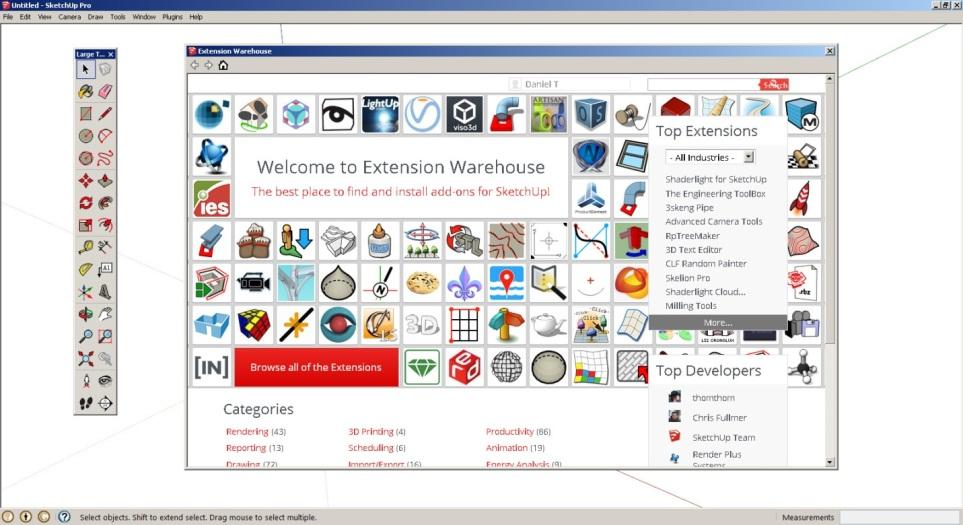Open the ies extension tile

click(x=212, y=198)
